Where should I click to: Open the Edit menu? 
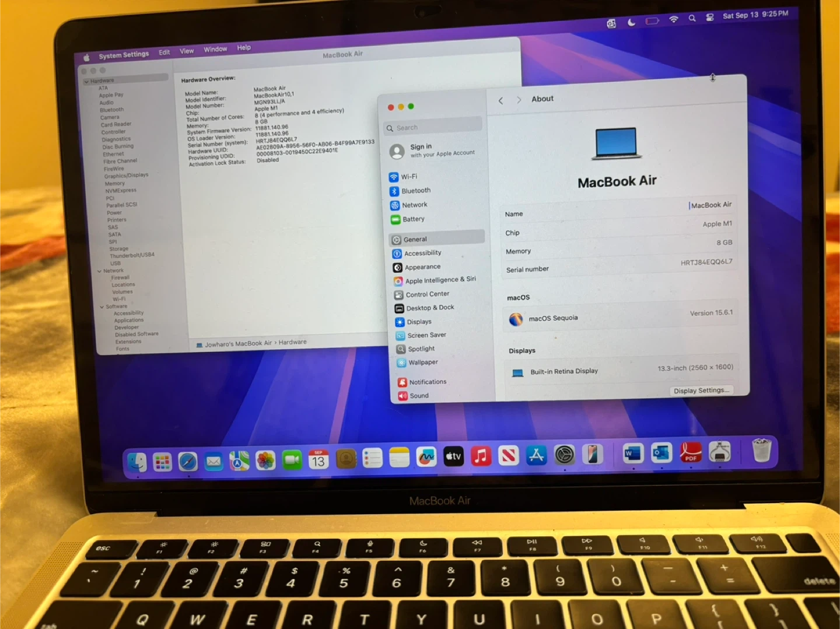pos(164,52)
